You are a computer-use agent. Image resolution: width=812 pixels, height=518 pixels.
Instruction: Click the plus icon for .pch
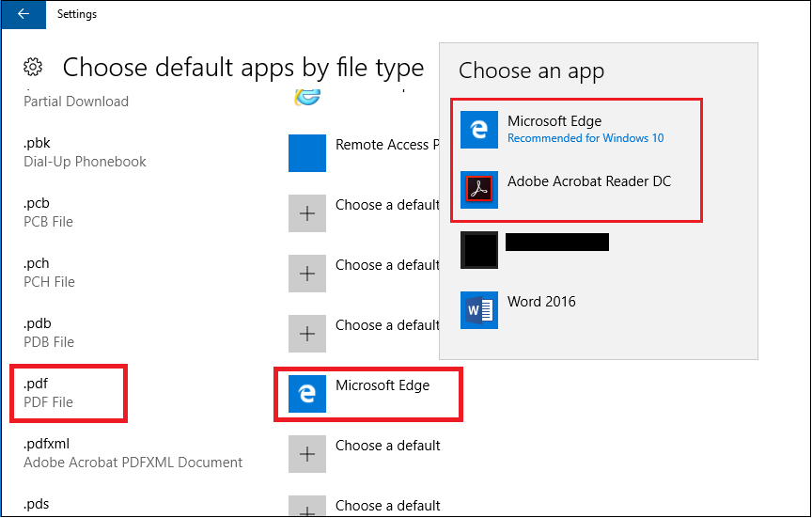coord(307,274)
